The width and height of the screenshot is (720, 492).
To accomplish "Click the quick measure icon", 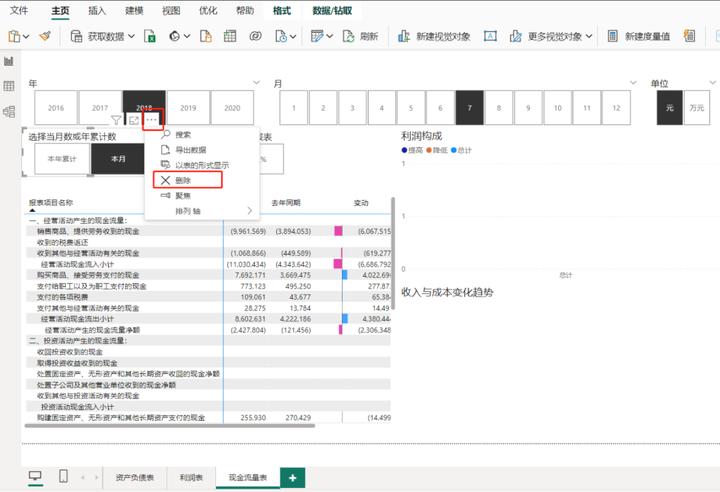I will (689, 36).
